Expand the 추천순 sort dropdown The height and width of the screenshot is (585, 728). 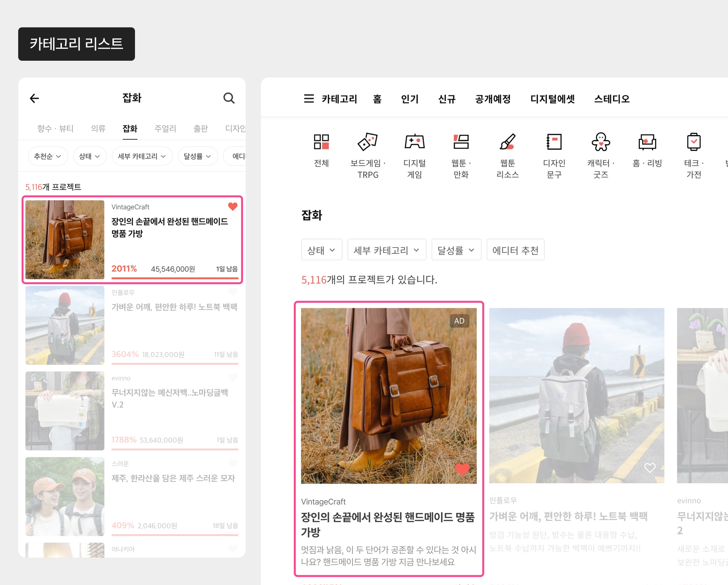click(48, 156)
